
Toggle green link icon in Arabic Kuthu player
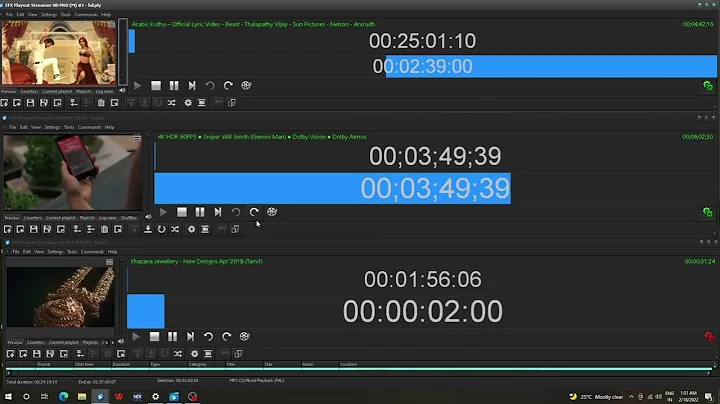pyautogui.click(x=708, y=85)
